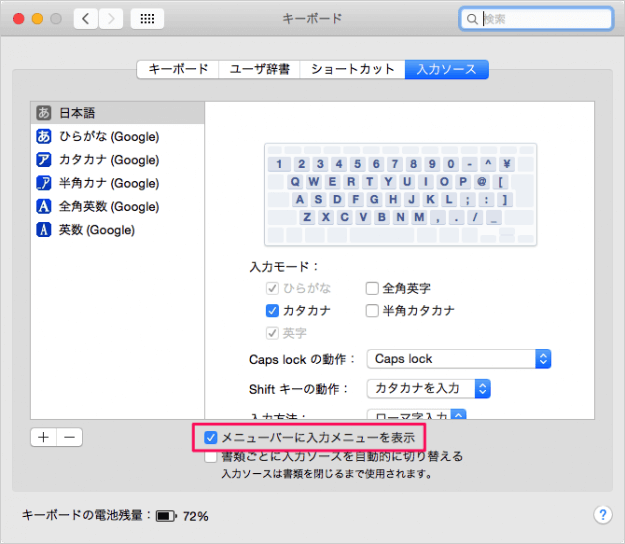Select 日本語 in the source list
This screenshot has width=625, height=544.
click(118, 113)
